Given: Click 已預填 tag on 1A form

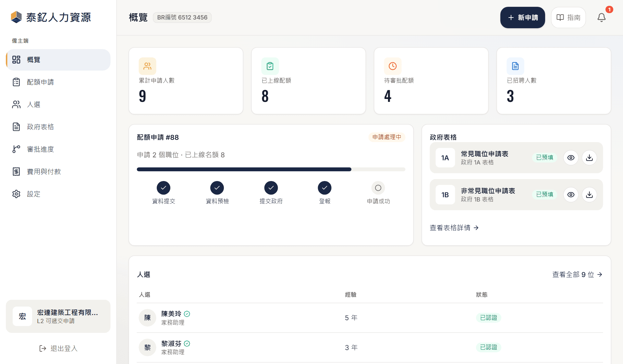Looking at the screenshot, I should [544, 158].
